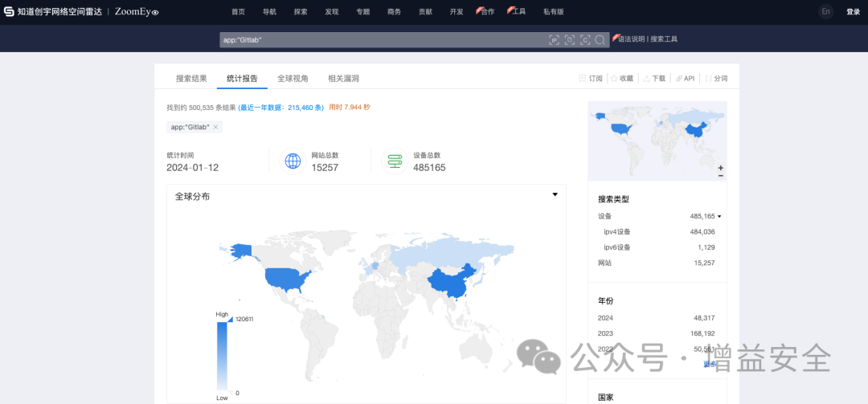Open 工具 menu item
868x404 pixels.
(518, 11)
